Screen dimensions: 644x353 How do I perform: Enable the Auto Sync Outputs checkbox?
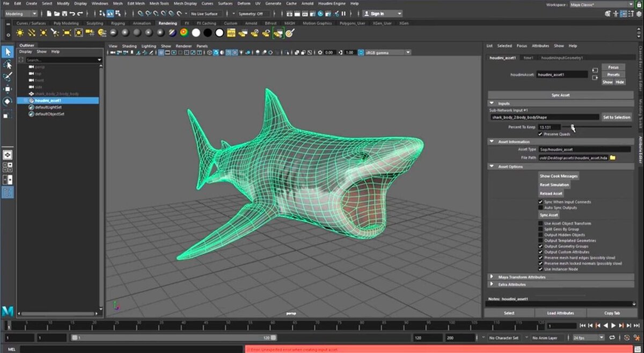pyautogui.click(x=540, y=207)
